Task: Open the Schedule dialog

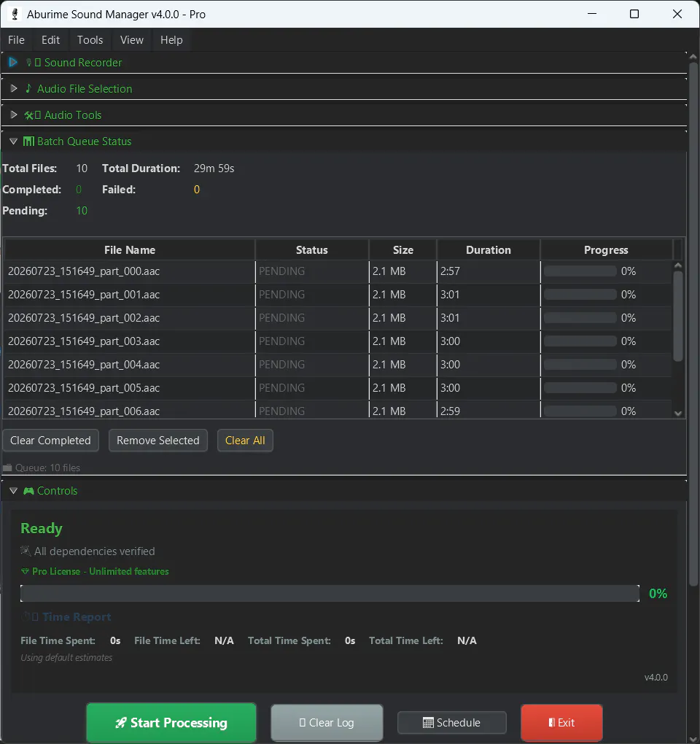Action: point(452,723)
